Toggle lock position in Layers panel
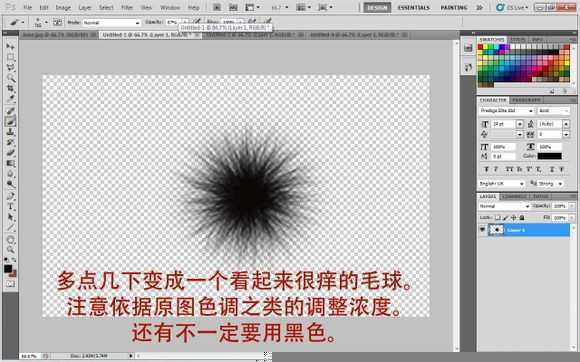This screenshot has height=362, width=580. pos(514,218)
